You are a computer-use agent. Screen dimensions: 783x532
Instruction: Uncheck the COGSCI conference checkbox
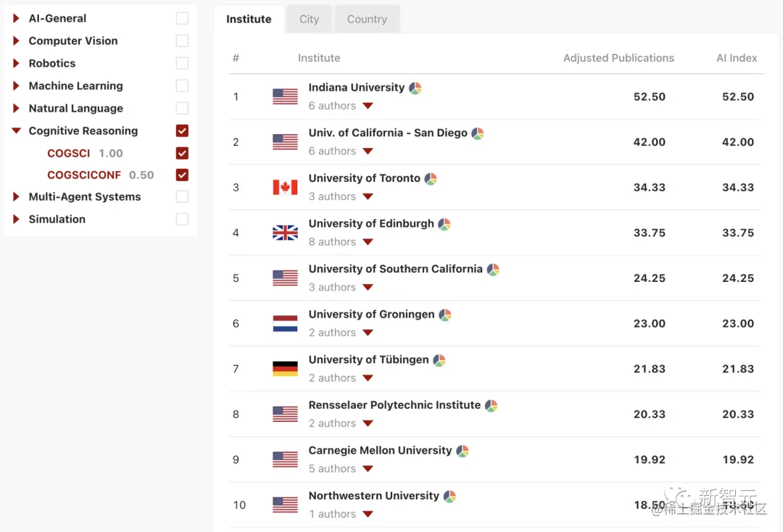click(x=182, y=153)
